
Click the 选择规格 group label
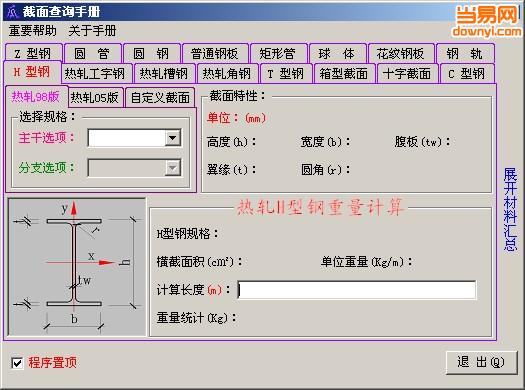[x=47, y=117]
